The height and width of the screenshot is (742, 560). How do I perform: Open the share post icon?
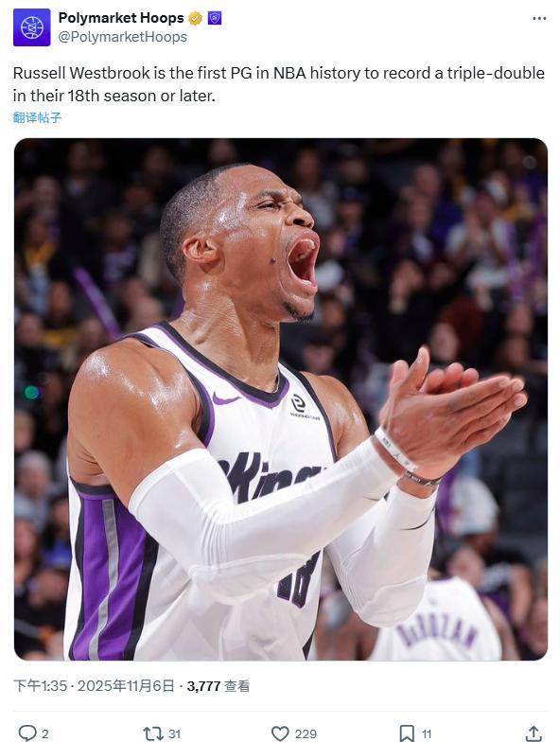534,733
